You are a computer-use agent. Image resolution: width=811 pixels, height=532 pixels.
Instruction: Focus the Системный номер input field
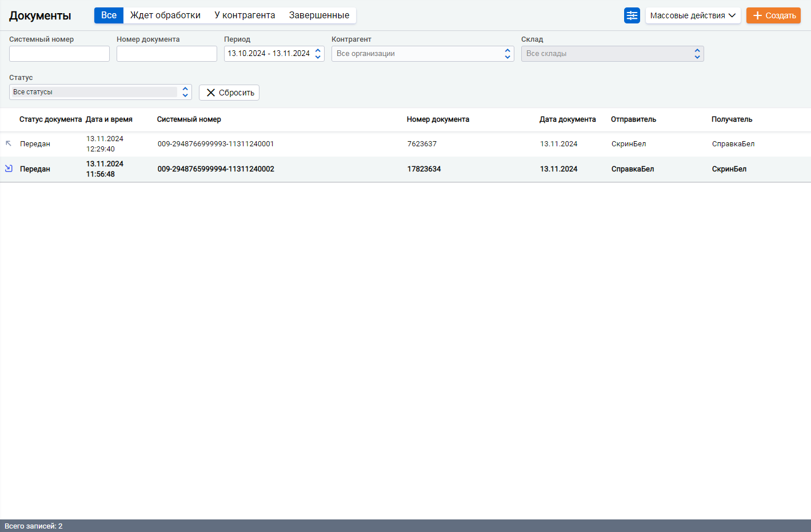coord(59,54)
